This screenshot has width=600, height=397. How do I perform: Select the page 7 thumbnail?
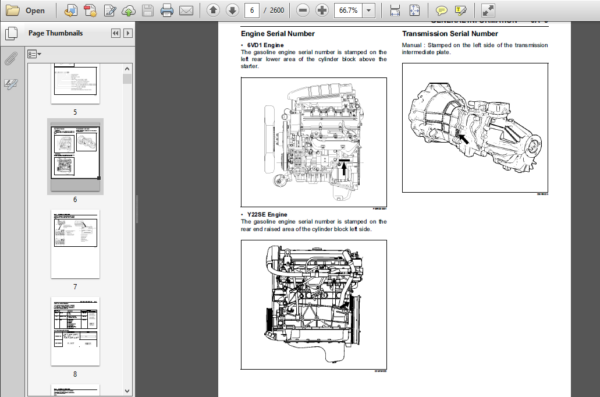(75, 244)
